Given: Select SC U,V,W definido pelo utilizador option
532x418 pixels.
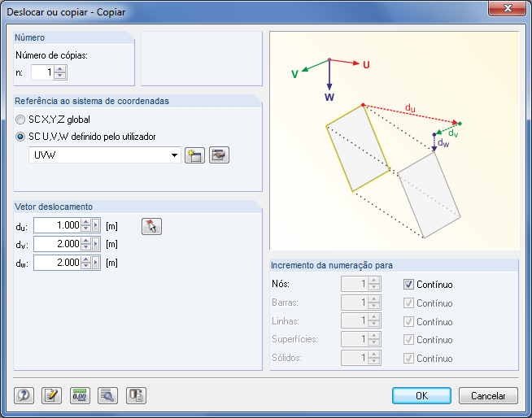Looking at the screenshot, I should [x=20, y=137].
